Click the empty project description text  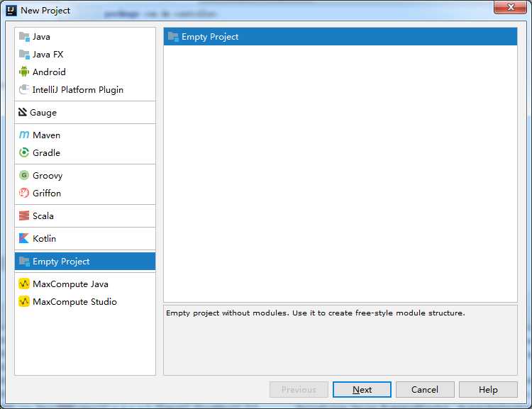point(316,313)
